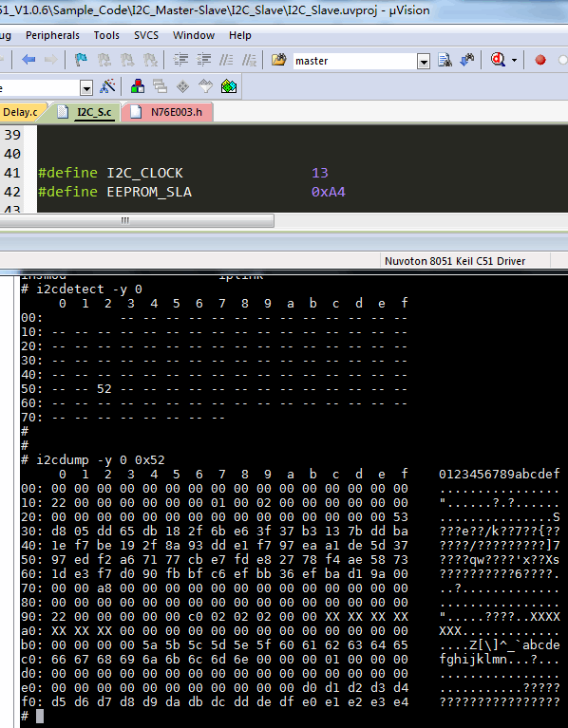Click the manage project items colored blocks icon
This screenshot has width=568, height=728.
point(138,86)
